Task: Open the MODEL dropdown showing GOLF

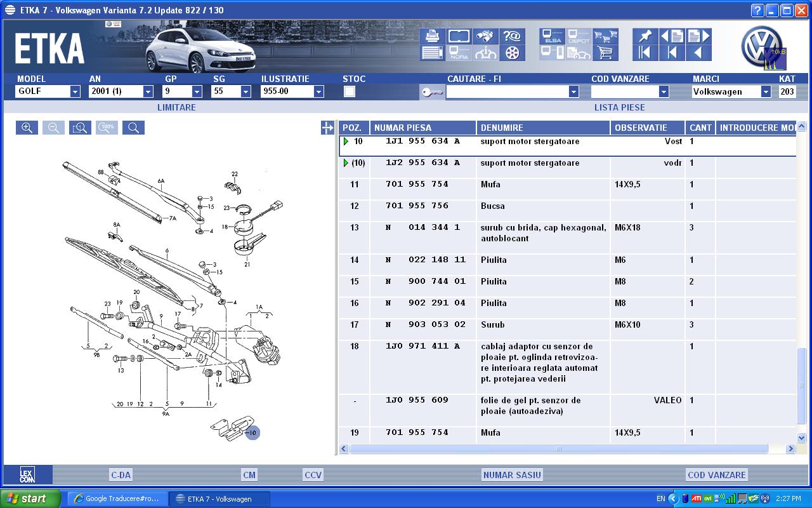Action: [75, 92]
